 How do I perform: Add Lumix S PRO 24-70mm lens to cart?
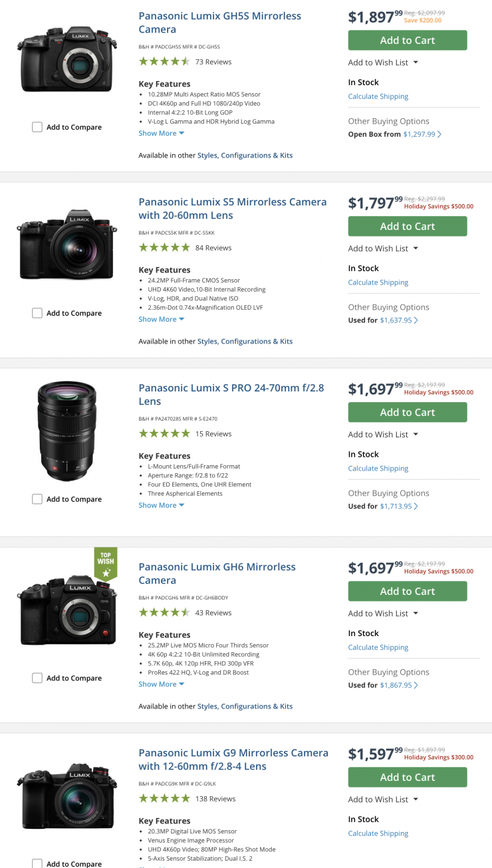pyautogui.click(x=407, y=412)
